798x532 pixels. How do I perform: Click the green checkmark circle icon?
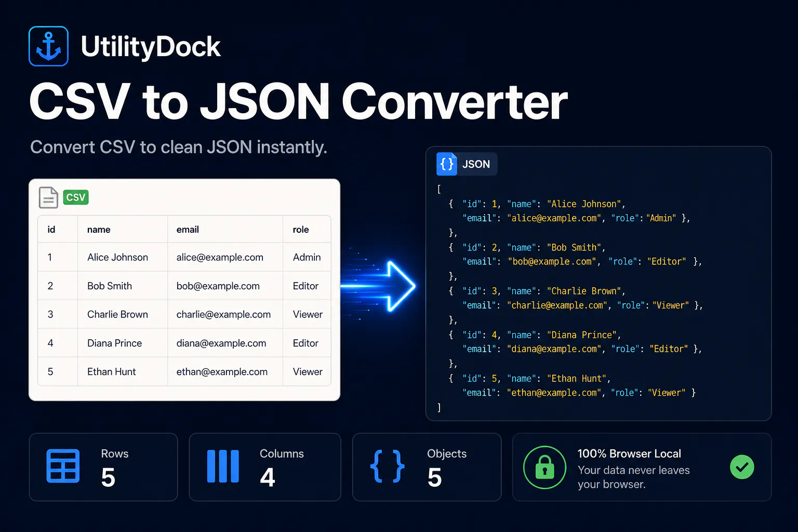(742, 467)
